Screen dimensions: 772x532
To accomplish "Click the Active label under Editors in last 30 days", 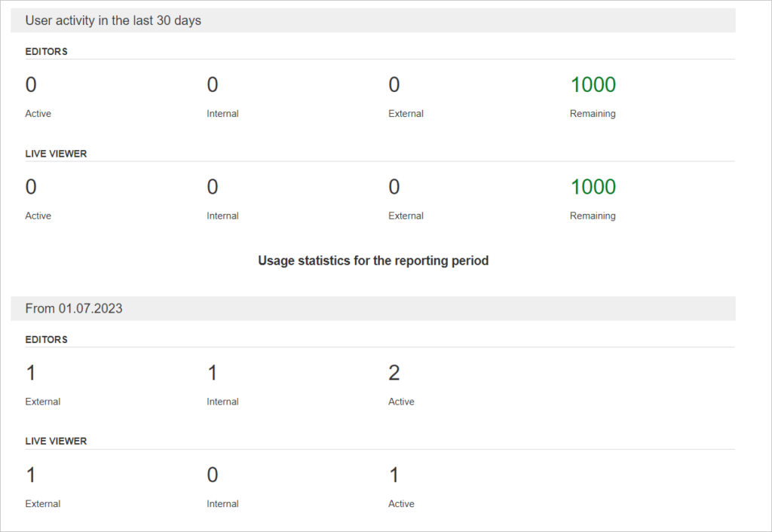I will click(x=38, y=114).
